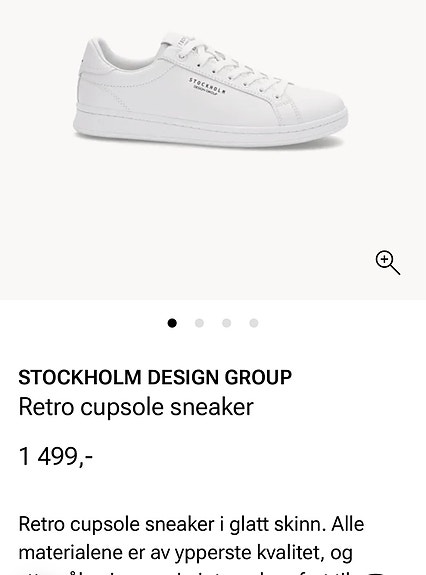This screenshot has width=426, height=575.
Task: Open the STOCKHOLM DESIGN GROUP brand link
Action: [x=155, y=377]
